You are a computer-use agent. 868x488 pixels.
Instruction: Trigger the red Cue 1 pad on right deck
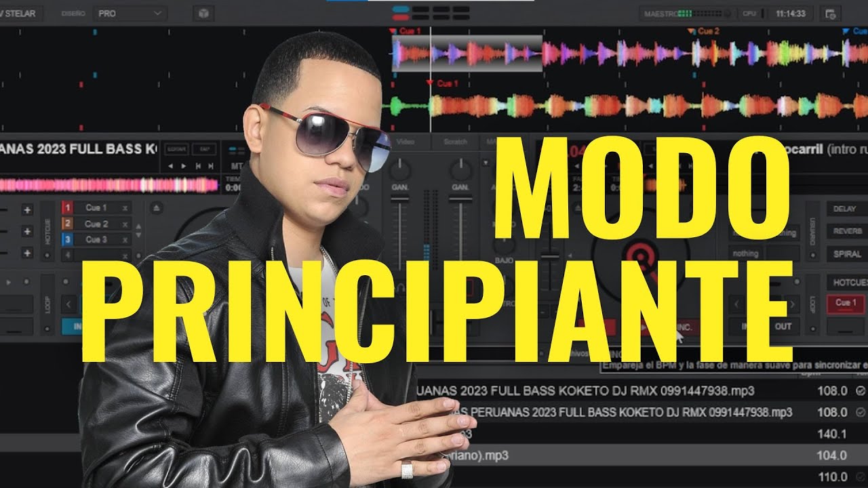click(x=846, y=303)
